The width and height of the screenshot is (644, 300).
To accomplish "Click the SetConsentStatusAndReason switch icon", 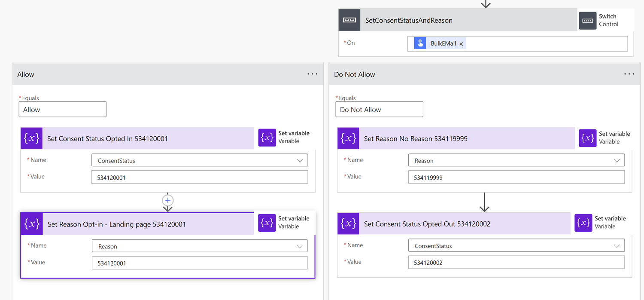I will [x=349, y=20].
